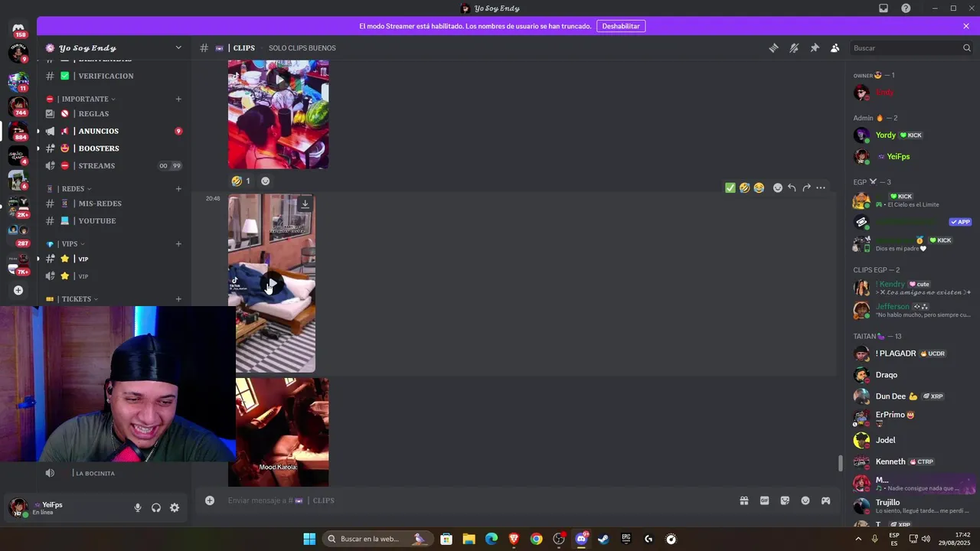Add a channel to the TICKETS category

[x=178, y=298]
